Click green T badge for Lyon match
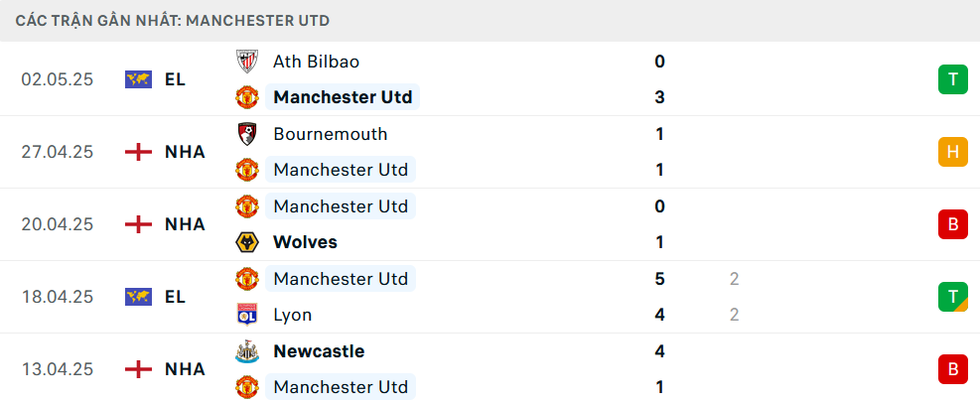The height and width of the screenshot is (403, 980). pyautogui.click(x=952, y=297)
